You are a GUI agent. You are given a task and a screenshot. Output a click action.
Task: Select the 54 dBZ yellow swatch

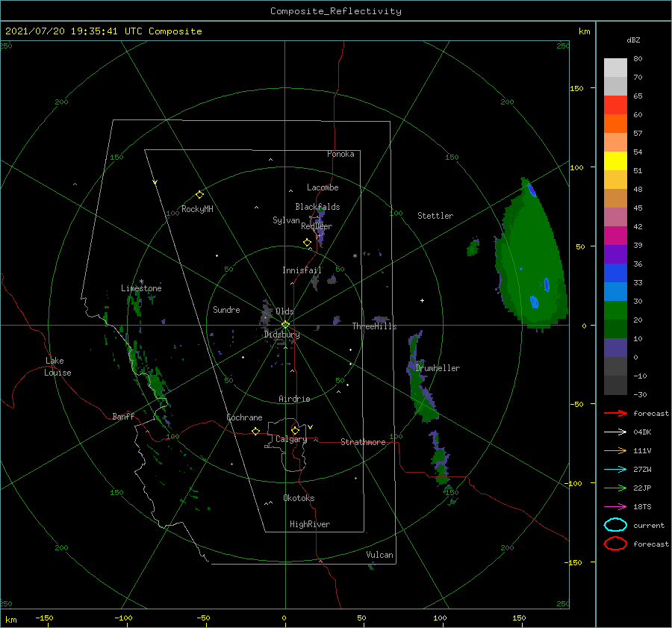tap(615, 161)
